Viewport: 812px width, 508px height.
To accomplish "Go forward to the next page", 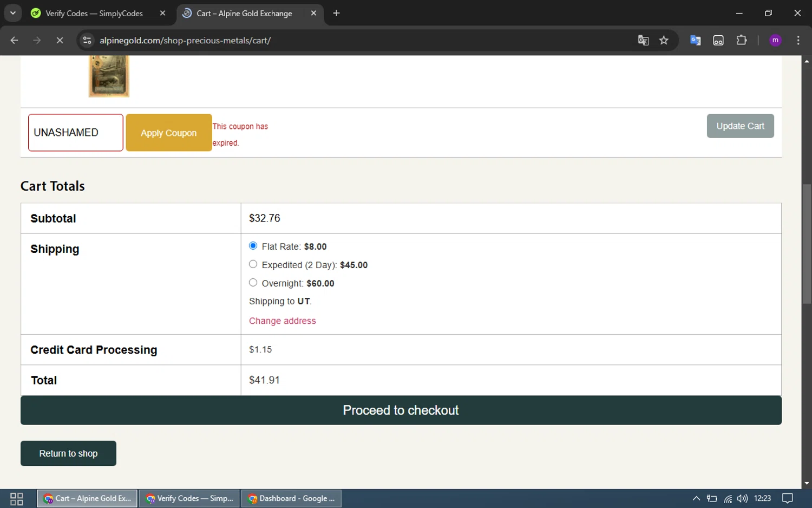I will [x=37, y=40].
